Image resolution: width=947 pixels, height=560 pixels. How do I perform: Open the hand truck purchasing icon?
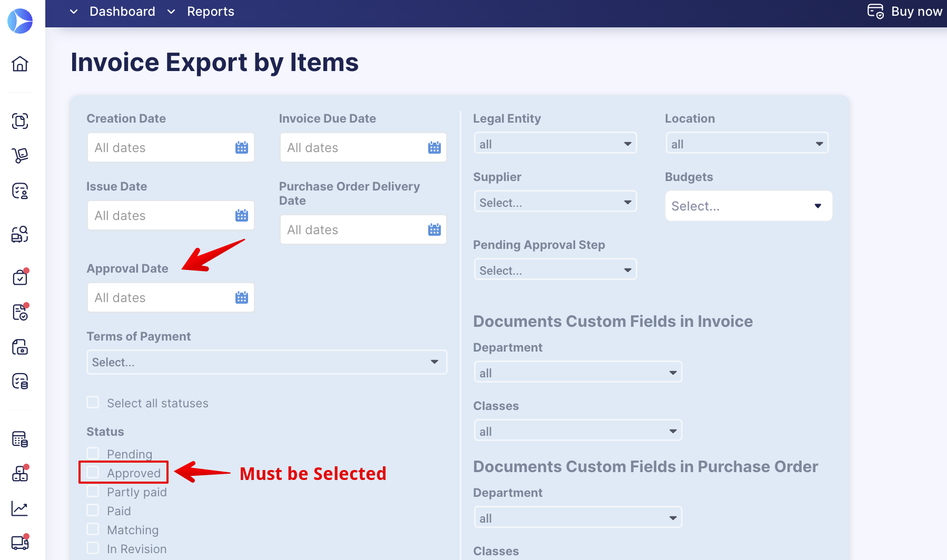[x=20, y=155]
